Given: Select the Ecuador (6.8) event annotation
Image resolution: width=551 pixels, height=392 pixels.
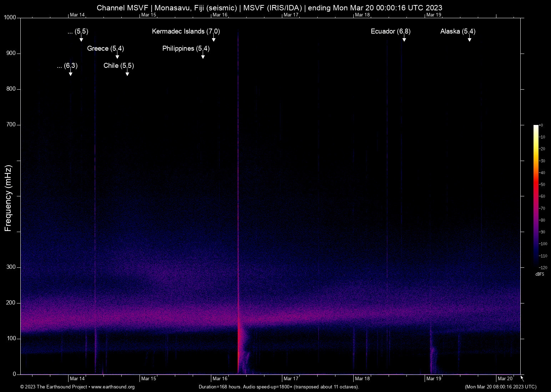Looking at the screenshot, I should [x=390, y=31].
